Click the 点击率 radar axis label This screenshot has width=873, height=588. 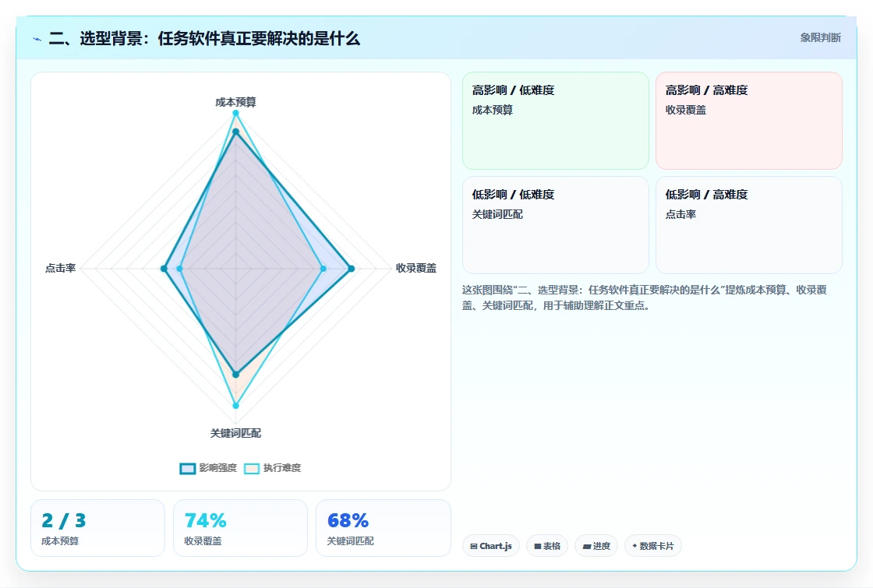(60, 268)
